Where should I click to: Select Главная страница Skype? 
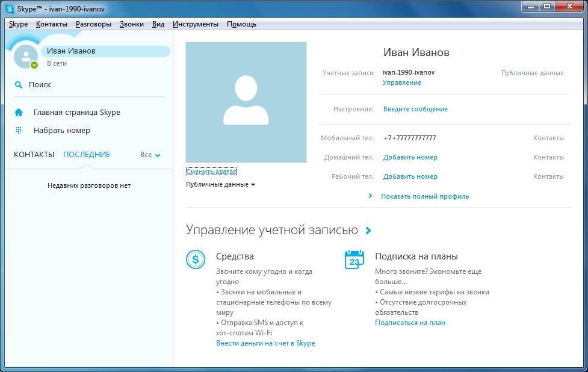77,112
